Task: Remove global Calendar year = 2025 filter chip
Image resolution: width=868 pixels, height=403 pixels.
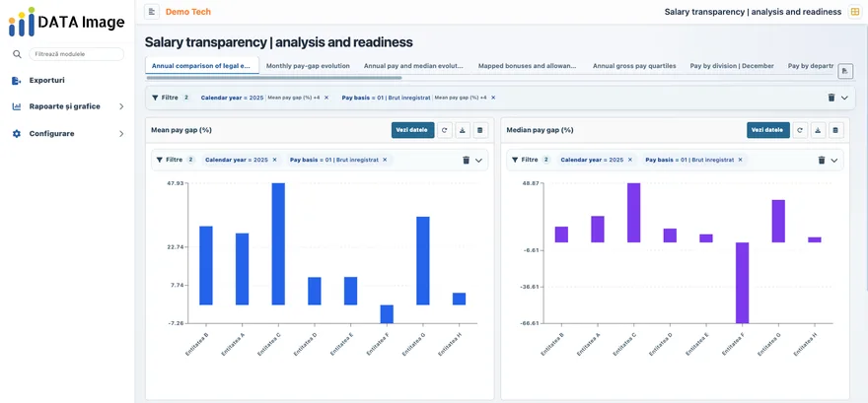Action: tap(326, 98)
